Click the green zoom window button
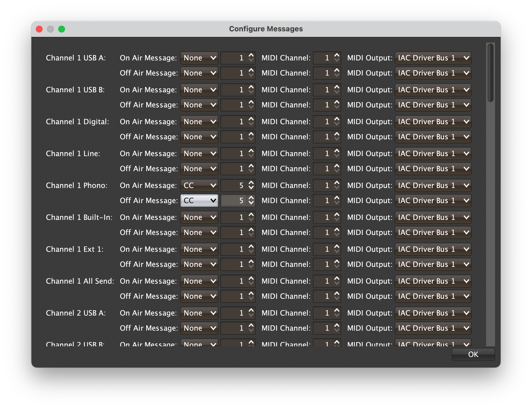The image size is (532, 409). click(x=62, y=29)
